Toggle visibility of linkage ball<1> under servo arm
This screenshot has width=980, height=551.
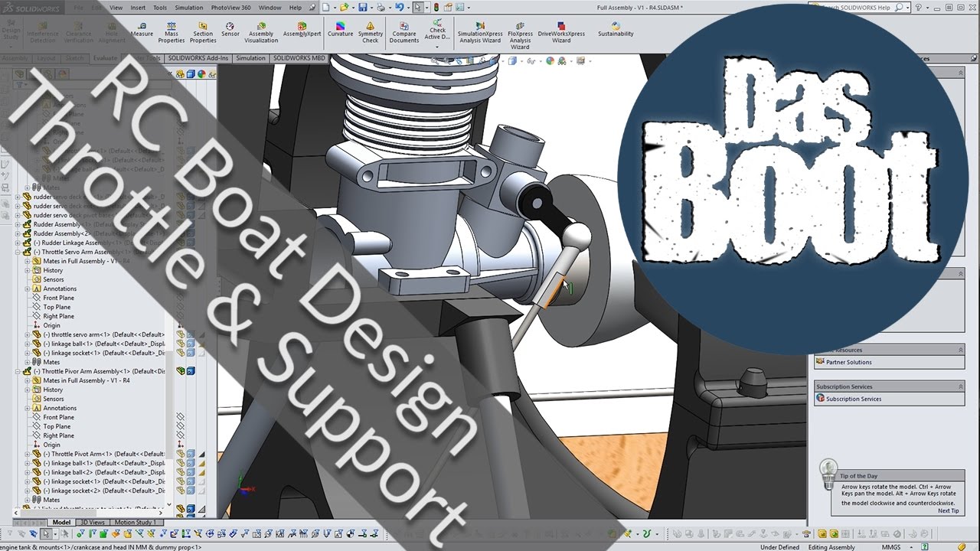[x=181, y=344]
